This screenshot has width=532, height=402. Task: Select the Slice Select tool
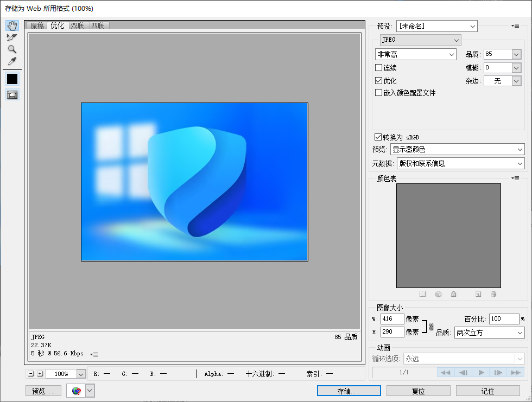coord(12,37)
